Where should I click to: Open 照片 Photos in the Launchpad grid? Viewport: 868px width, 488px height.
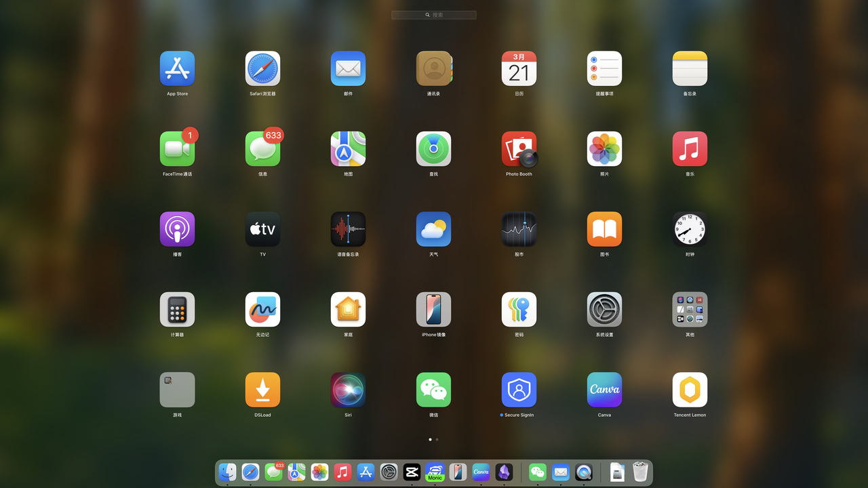coord(604,148)
